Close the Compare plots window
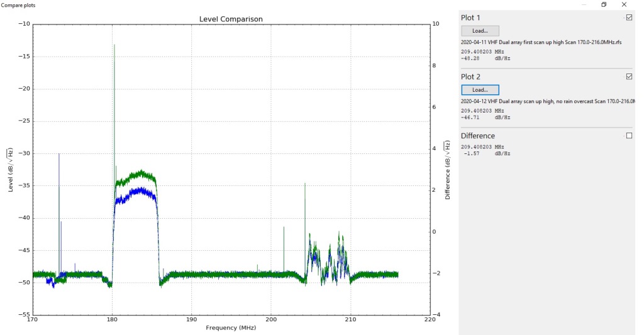Screen dimensions: 644x335 (x=624, y=4)
